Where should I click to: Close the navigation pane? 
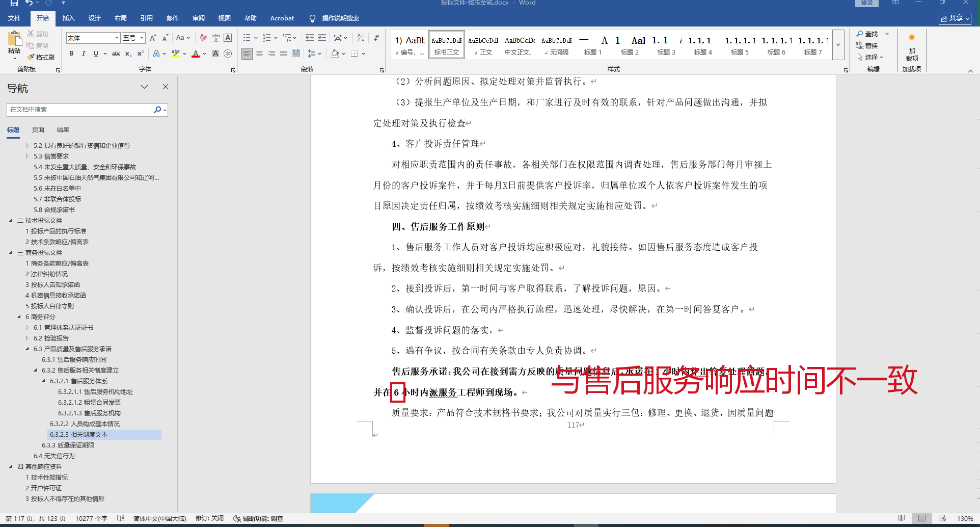point(166,87)
